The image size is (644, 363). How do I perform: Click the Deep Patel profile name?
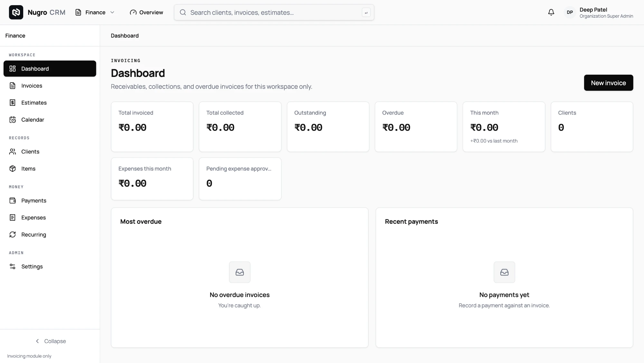pyautogui.click(x=593, y=10)
